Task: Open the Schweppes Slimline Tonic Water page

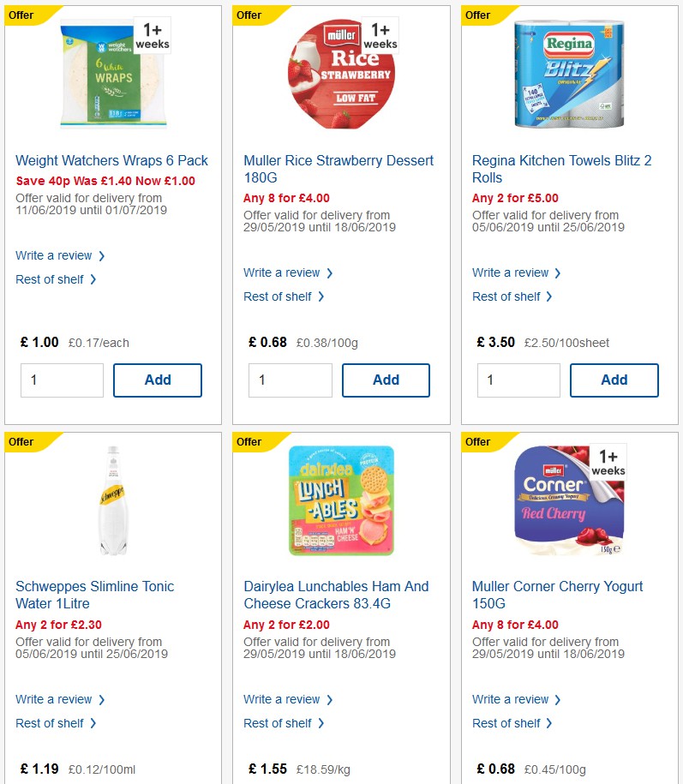Action: pyautogui.click(x=94, y=595)
